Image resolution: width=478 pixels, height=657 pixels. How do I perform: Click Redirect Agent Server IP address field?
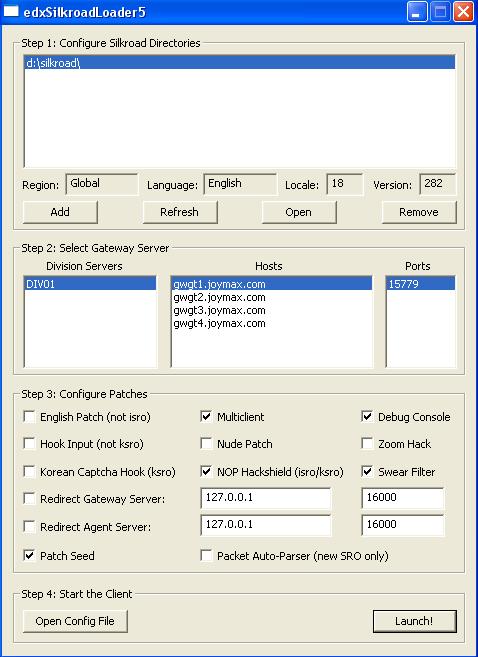coord(266,525)
